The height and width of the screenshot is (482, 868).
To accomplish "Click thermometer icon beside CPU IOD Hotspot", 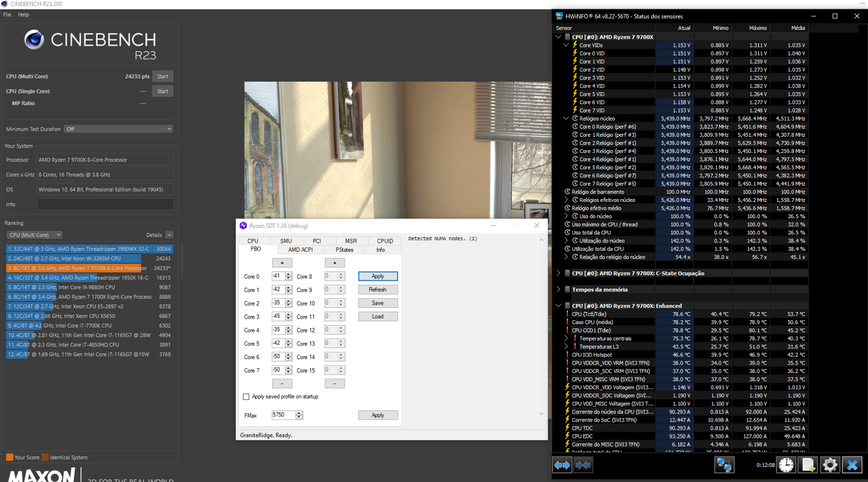I will point(567,355).
